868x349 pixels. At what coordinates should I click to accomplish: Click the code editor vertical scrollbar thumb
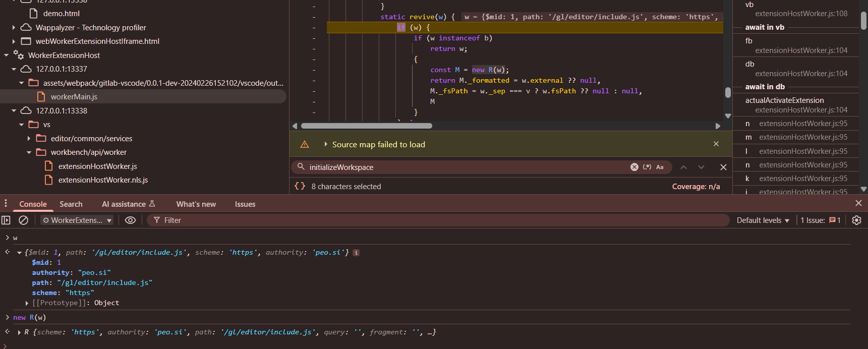point(728,92)
